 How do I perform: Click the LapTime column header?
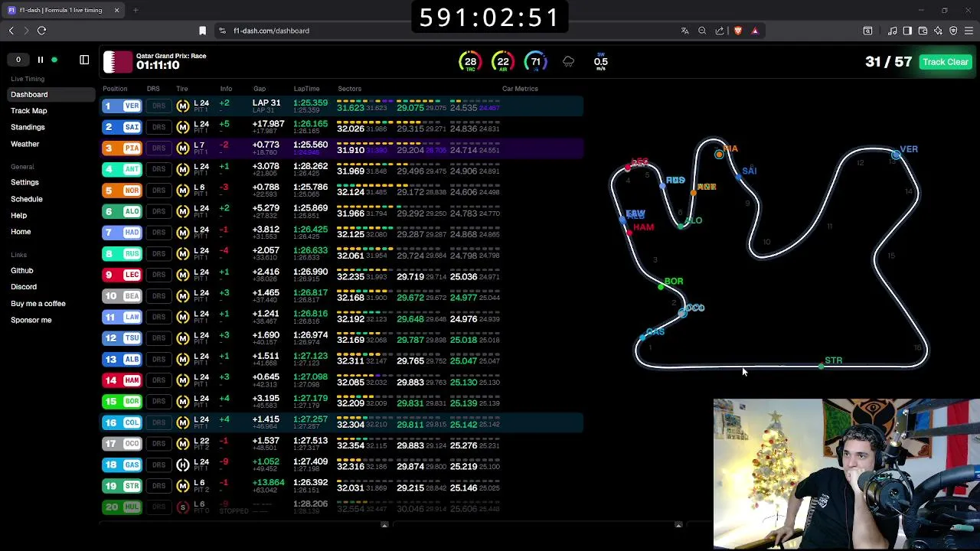pyautogui.click(x=306, y=89)
